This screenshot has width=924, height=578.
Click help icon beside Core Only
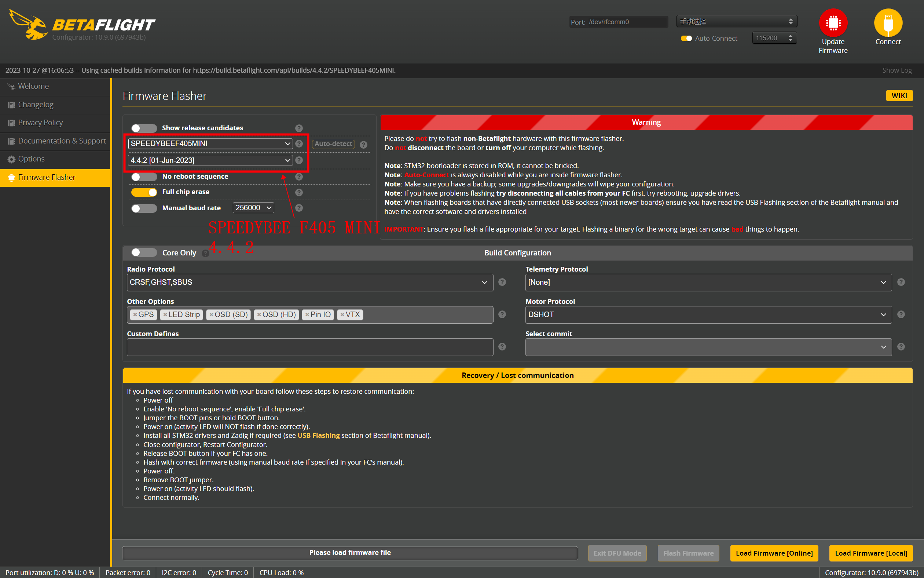tap(205, 254)
